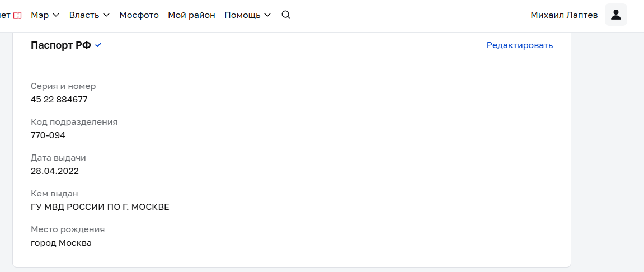The height and width of the screenshot is (272, 644).
Task: Click the Михаил Лаптев user name
Action: pyautogui.click(x=564, y=15)
